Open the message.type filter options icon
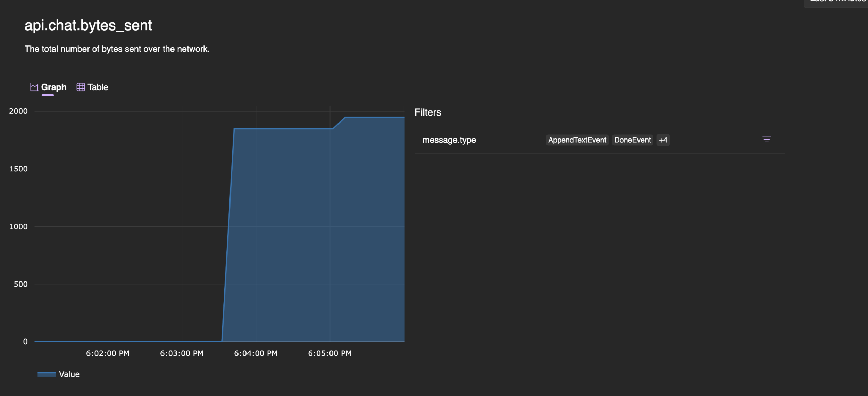 click(767, 140)
